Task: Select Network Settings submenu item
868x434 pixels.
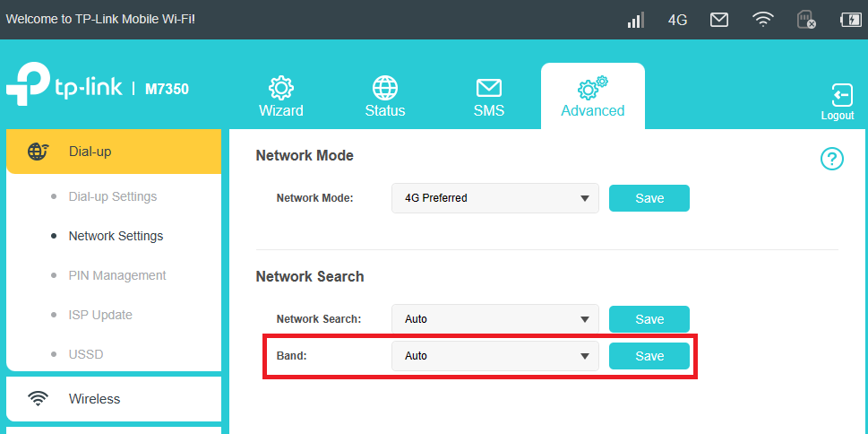Action: [116, 236]
